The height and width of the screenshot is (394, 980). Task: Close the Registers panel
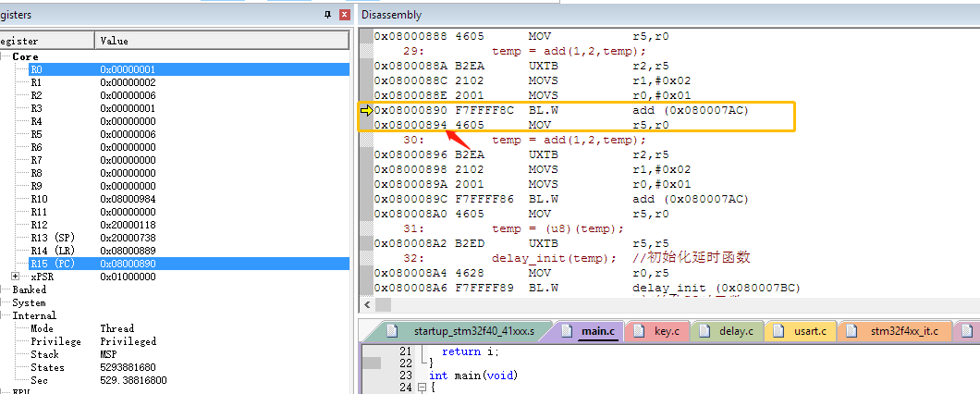[x=344, y=15]
